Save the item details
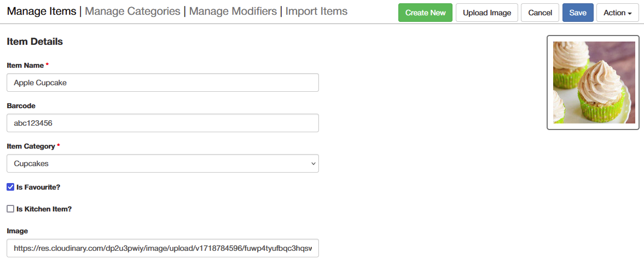This screenshot has height=265, width=644. [578, 13]
